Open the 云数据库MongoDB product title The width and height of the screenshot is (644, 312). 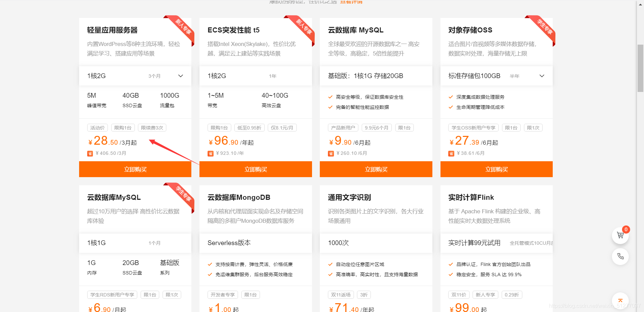click(239, 197)
